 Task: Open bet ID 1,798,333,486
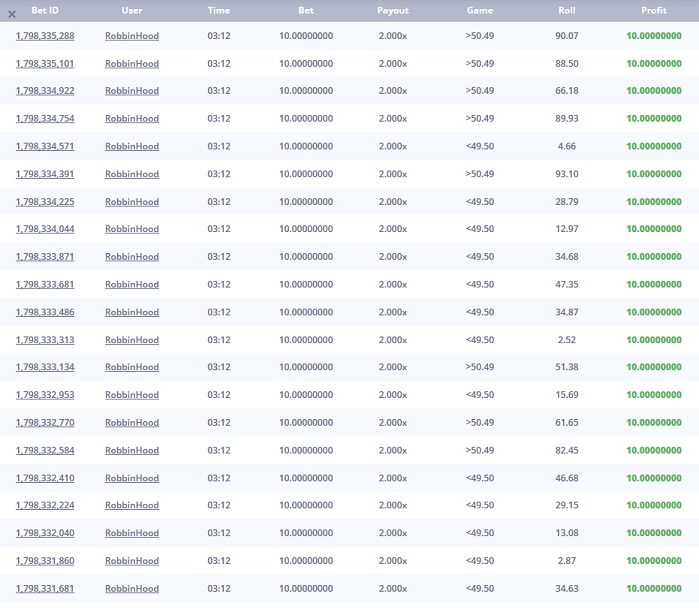pyautogui.click(x=45, y=312)
